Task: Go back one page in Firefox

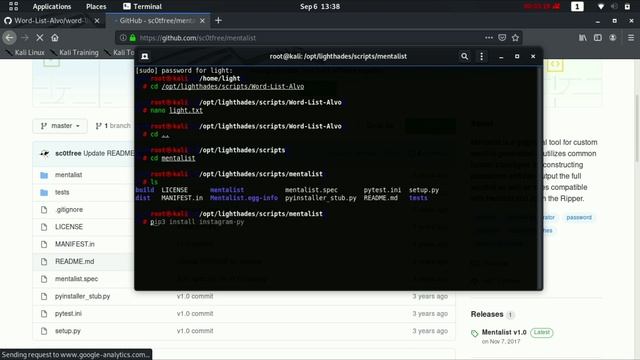Action: point(9,38)
